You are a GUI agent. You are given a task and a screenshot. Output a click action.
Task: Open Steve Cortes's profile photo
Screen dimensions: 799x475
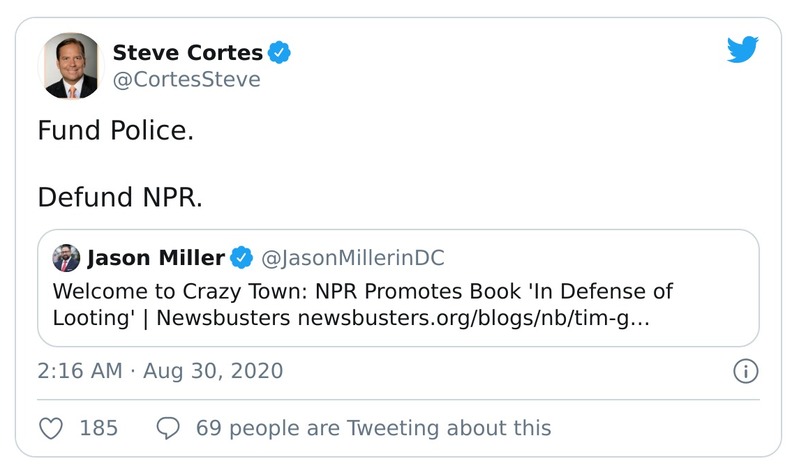point(71,65)
